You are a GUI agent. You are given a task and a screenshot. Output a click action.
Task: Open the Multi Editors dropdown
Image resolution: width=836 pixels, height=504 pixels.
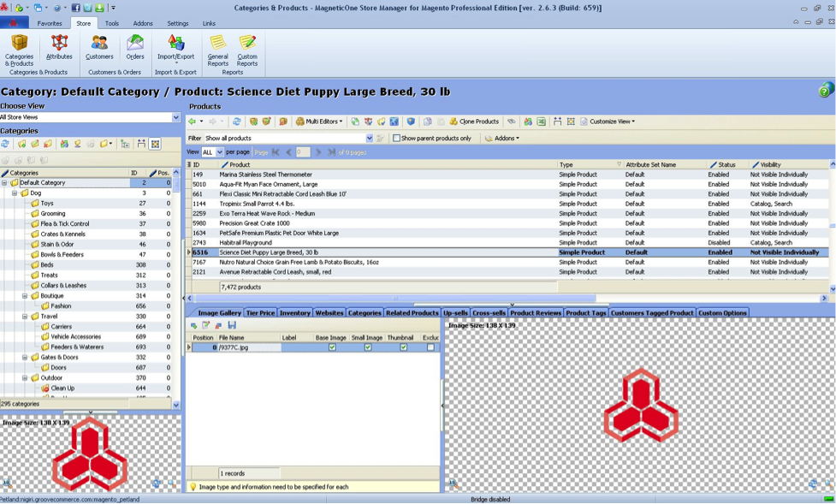(319, 122)
